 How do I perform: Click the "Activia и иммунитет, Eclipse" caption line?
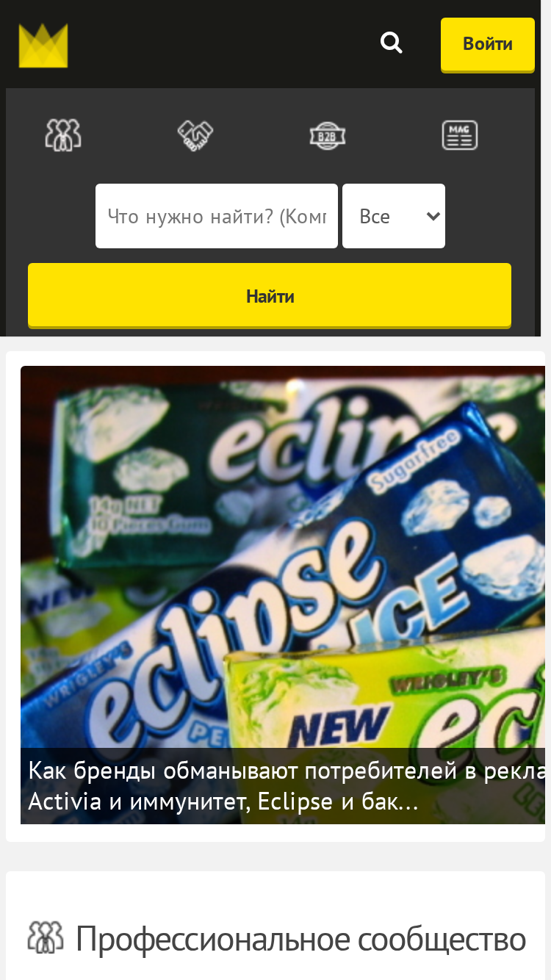click(223, 801)
